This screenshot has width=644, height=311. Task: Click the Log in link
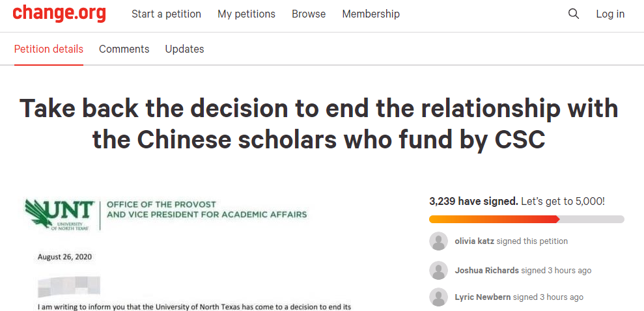click(x=610, y=14)
